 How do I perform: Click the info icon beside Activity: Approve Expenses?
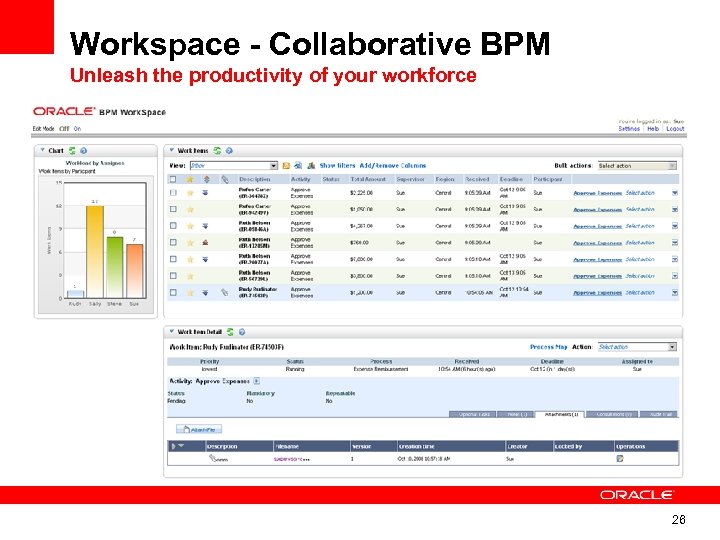pyautogui.click(x=257, y=381)
